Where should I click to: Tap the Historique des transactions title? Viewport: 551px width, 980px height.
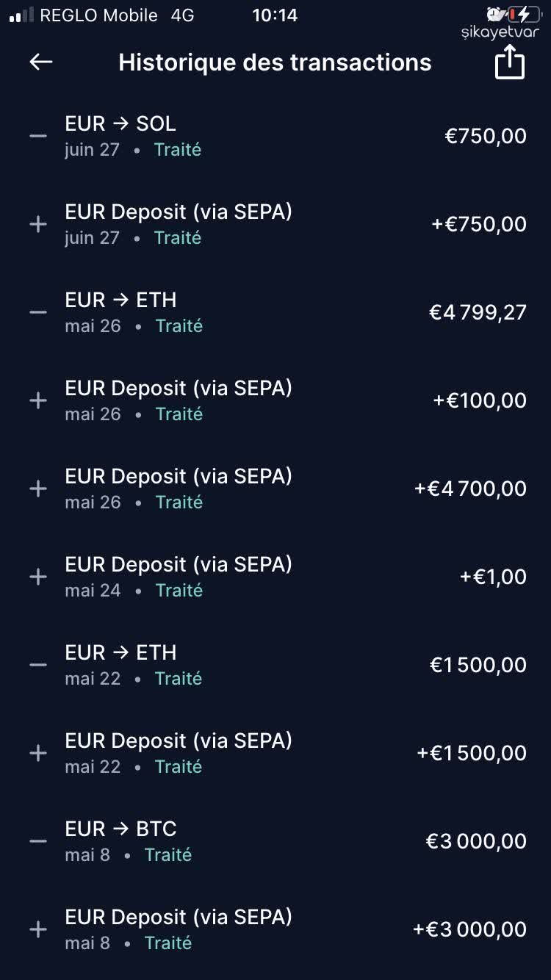coord(275,62)
